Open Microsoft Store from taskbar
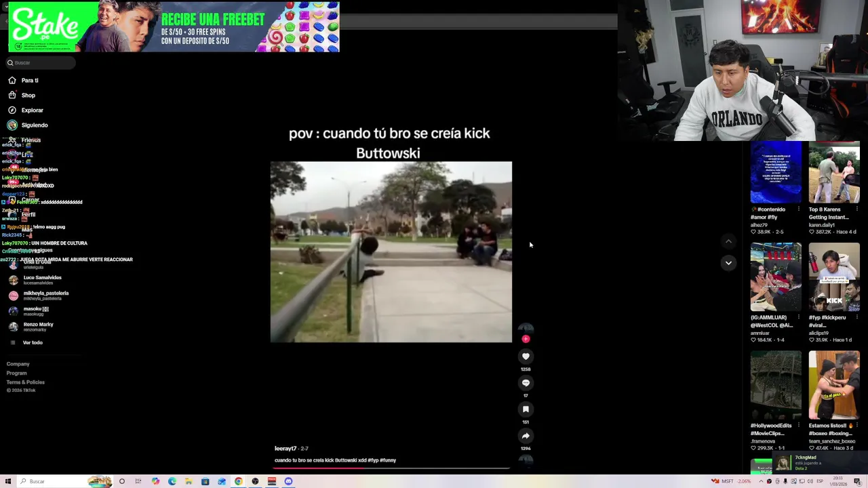Viewport: 868px width, 488px height. point(205,481)
